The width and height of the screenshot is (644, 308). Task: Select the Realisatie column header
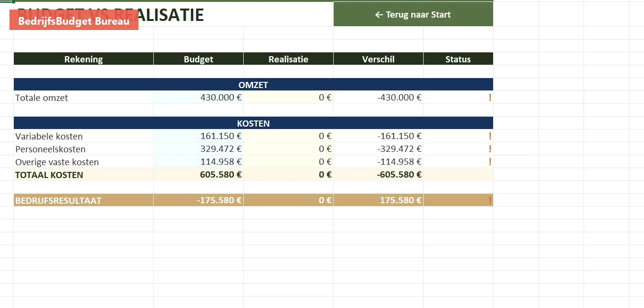(288, 59)
